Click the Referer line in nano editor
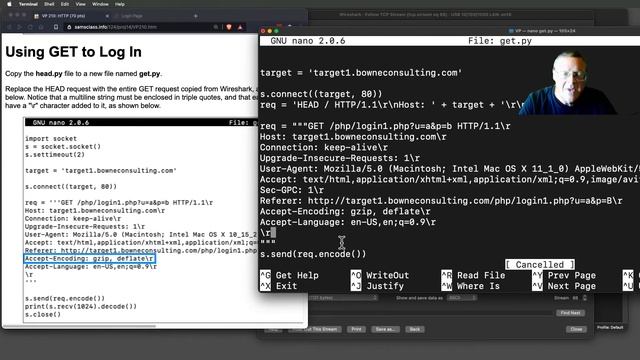Image resolution: width=640 pixels, height=360 pixels. coord(441,201)
